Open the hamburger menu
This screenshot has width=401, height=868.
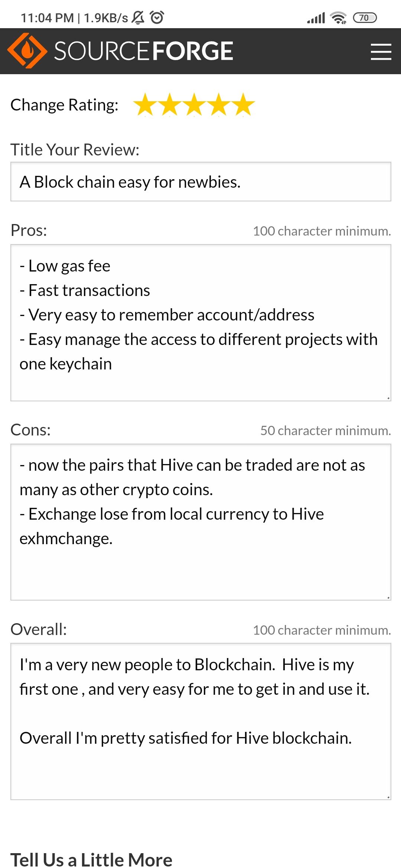pyautogui.click(x=381, y=52)
